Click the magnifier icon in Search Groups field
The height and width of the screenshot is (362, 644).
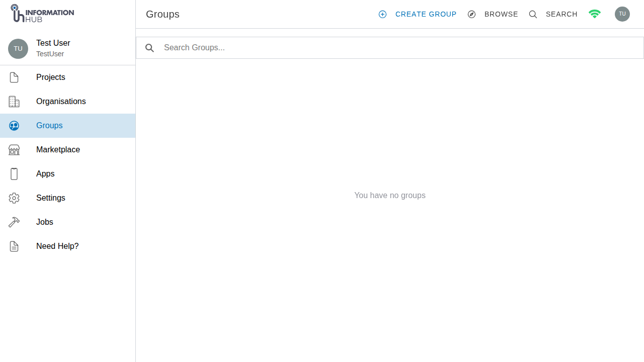click(149, 48)
